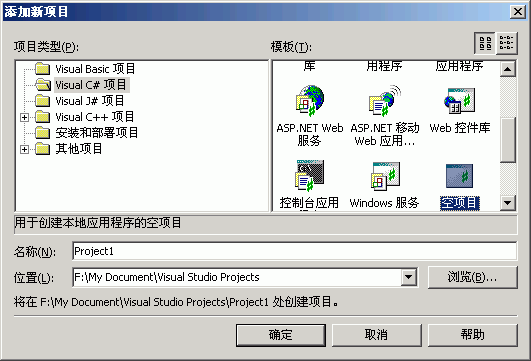This screenshot has height=361, width=531.
Task: Switch templates to large icons view
Action: pyautogui.click(x=485, y=43)
